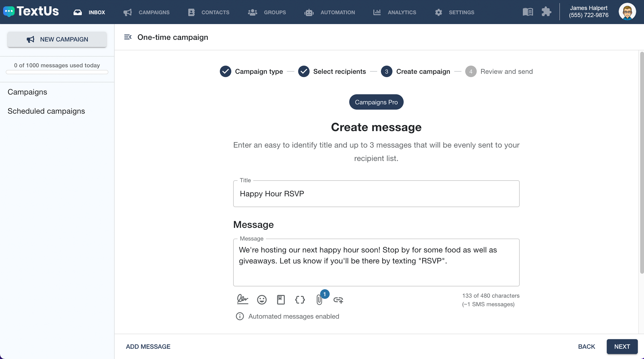Add a signature to the message

[x=242, y=299]
